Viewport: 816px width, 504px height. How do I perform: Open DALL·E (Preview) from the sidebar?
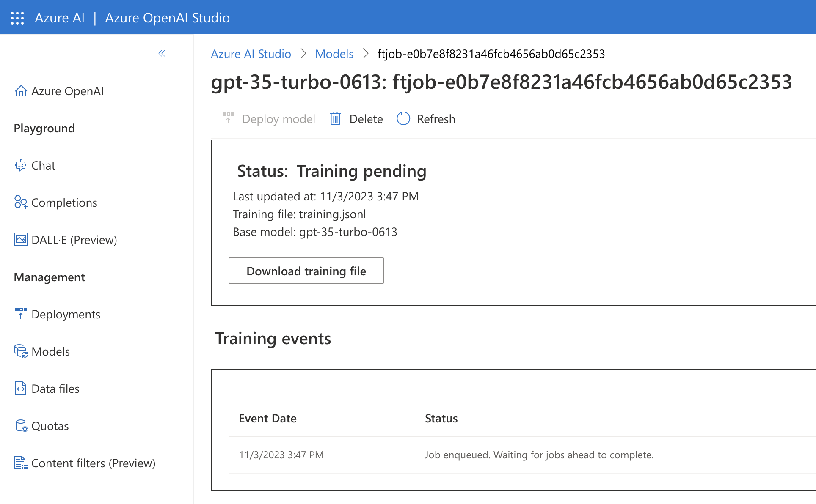(x=20, y=240)
